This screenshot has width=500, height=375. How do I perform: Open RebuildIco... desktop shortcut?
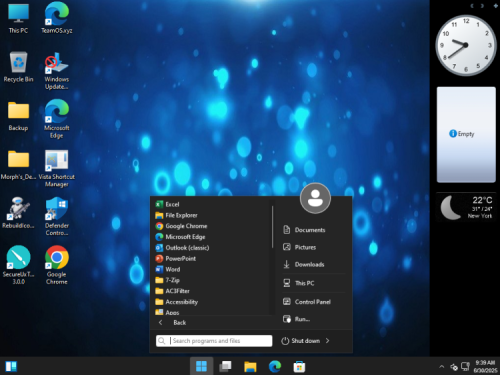pos(18,213)
